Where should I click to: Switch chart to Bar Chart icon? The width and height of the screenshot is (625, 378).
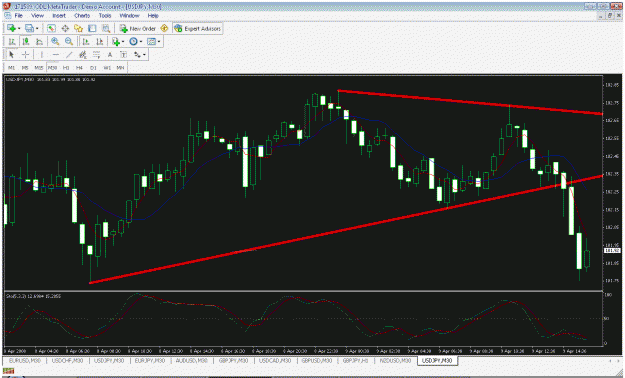12,41
